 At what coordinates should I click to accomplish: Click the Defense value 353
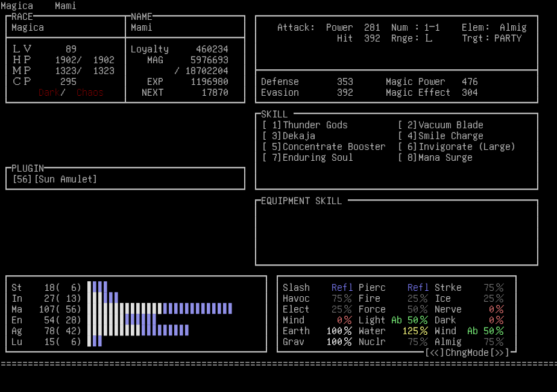tap(345, 82)
